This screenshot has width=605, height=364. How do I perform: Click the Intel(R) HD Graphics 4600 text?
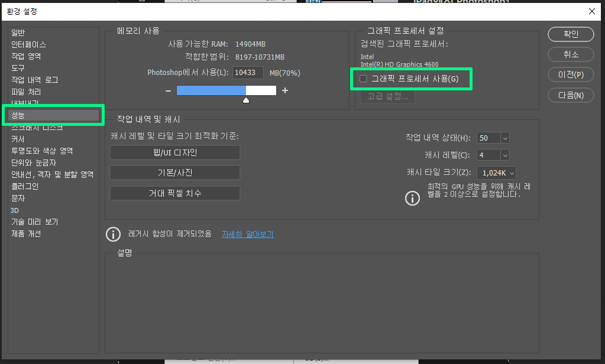[x=399, y=64]
